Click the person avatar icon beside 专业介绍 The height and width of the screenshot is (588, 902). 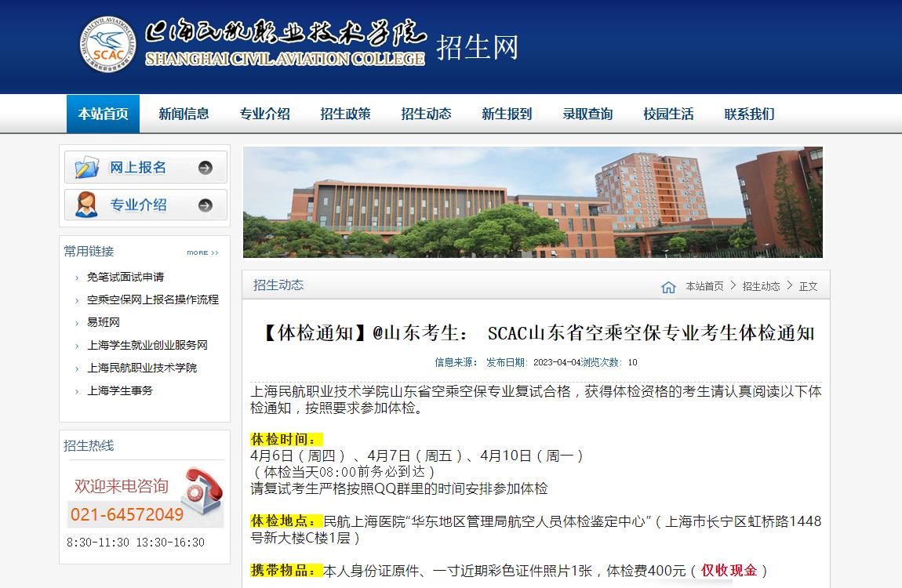(x=87, y=205)
